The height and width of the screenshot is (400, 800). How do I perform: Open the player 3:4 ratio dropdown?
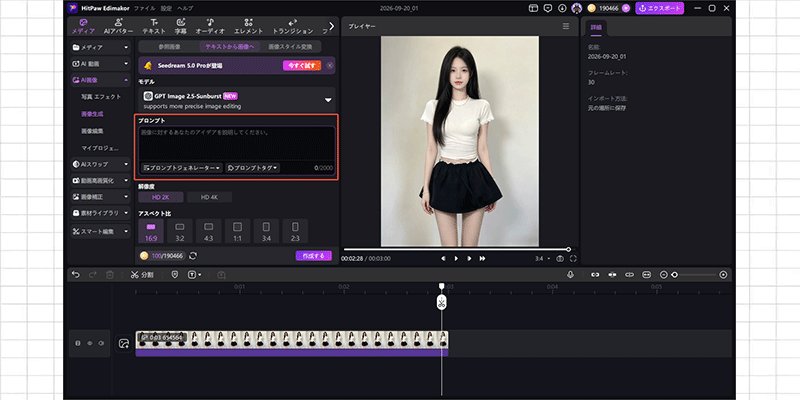542,259
